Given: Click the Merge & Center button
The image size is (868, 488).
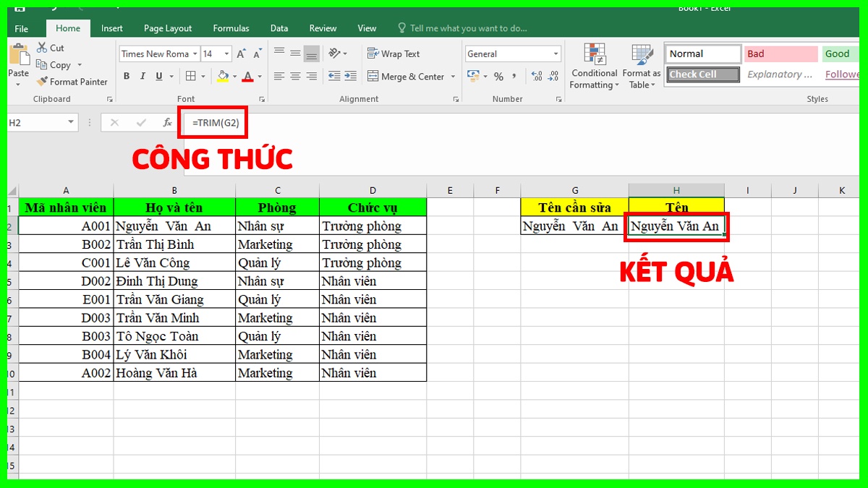Looking at the screenshot, I should coord(406,77).
